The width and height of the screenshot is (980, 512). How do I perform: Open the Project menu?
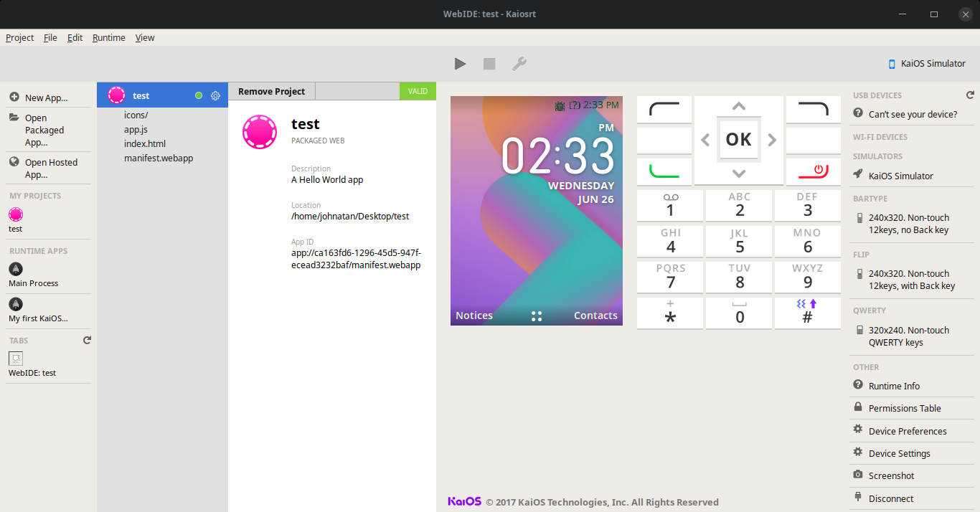[x=20, y=38]
